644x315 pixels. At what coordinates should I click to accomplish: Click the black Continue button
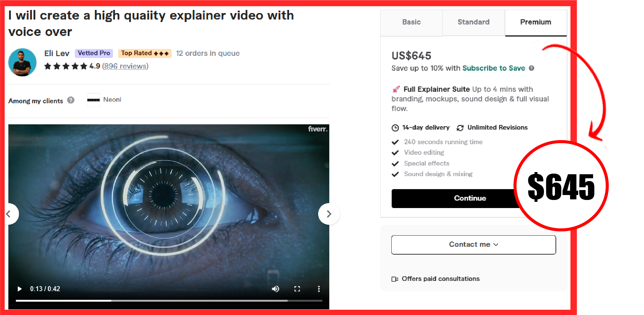tap(456, 198)
